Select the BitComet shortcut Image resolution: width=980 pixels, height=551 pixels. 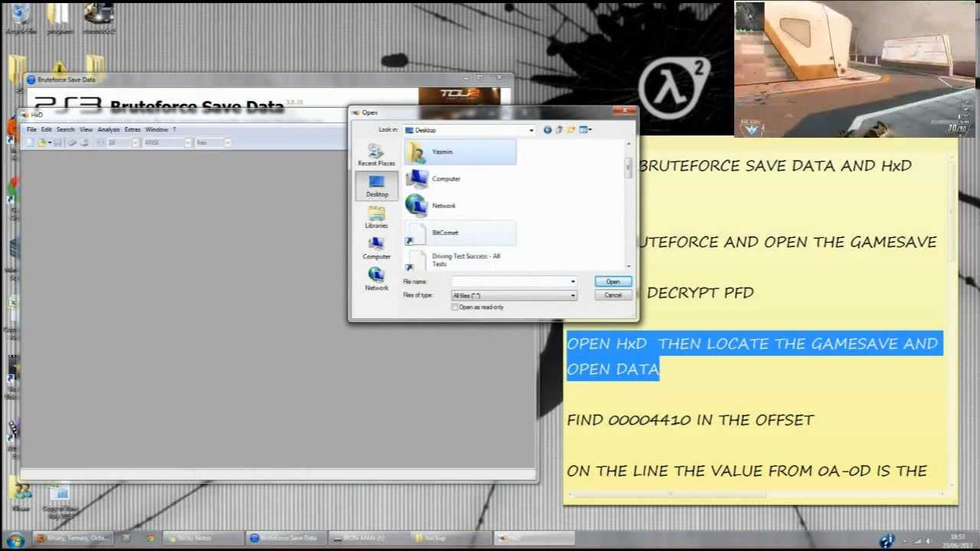click(x=460, y=233)
